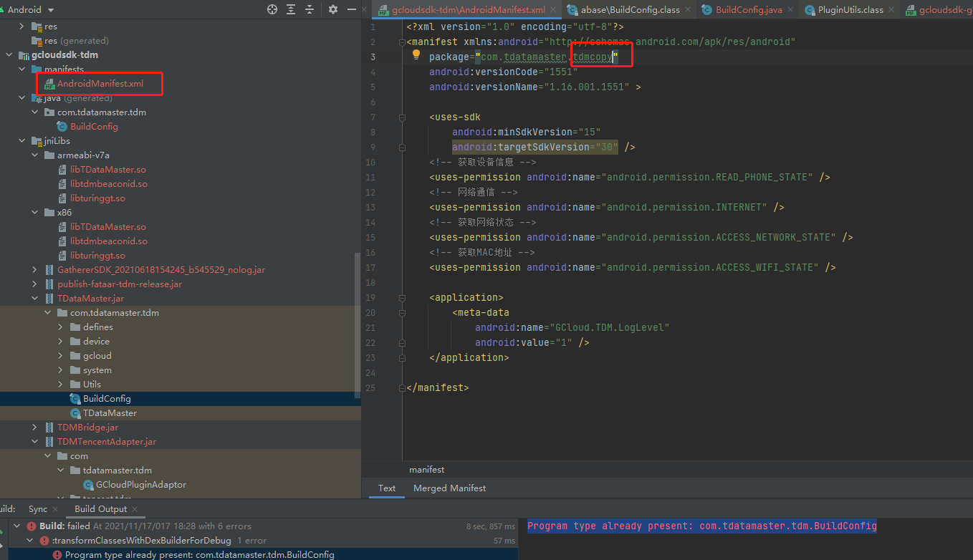Viewport: 973px width, 560px height.
Task: Select highlighted BuildConfig in TDataMaster.jar
Action: tap(107, 399)
